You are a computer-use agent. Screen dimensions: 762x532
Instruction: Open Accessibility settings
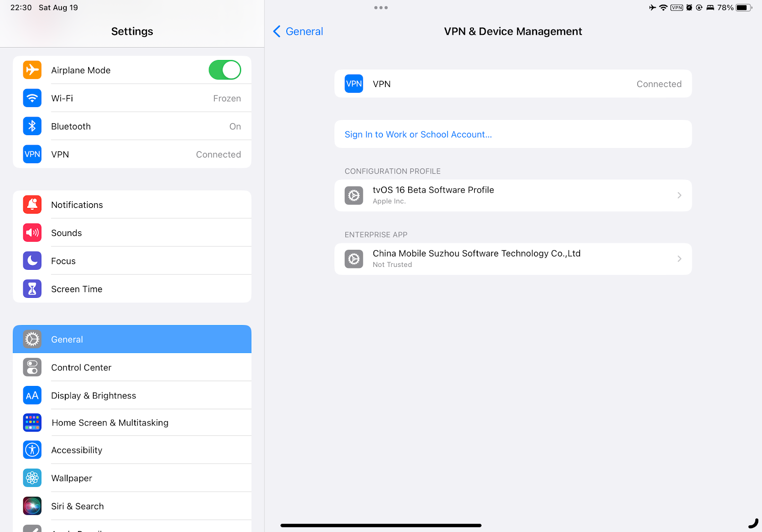132,450
